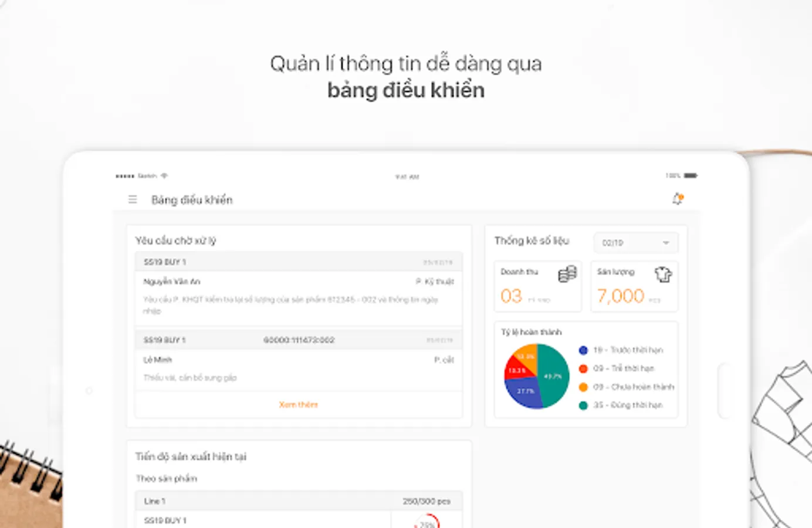
Task: Click the Doanh thu value 03
Action: tap(511, 296)
